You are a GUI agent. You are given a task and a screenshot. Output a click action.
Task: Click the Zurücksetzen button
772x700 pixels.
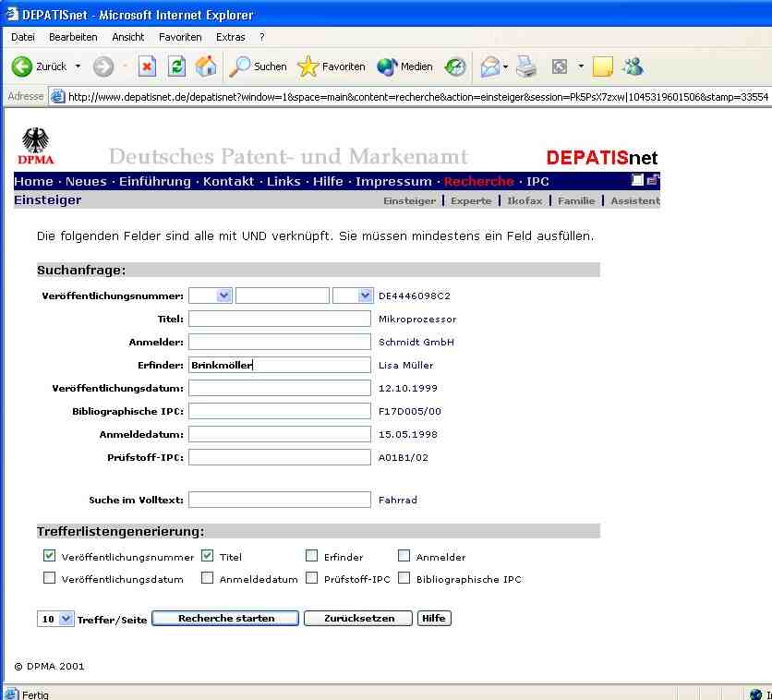358,619
